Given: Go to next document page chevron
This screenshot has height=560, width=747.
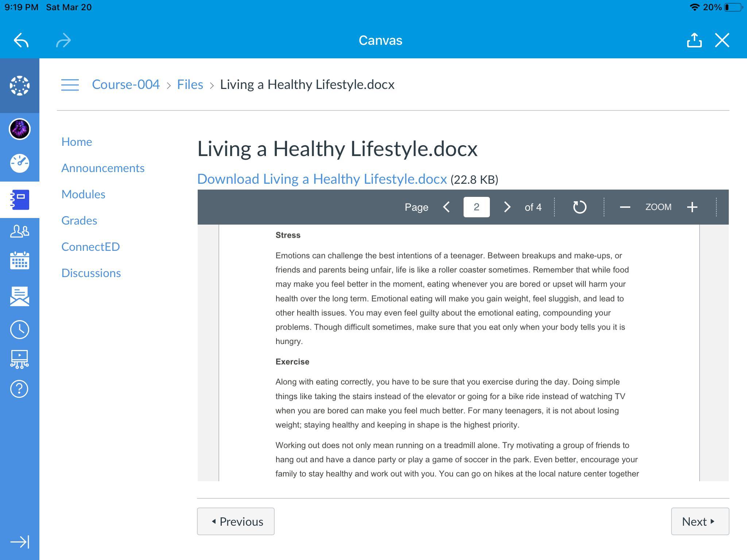Looking at the screenshot, I should pyautogui.click(x=507, y=207).
